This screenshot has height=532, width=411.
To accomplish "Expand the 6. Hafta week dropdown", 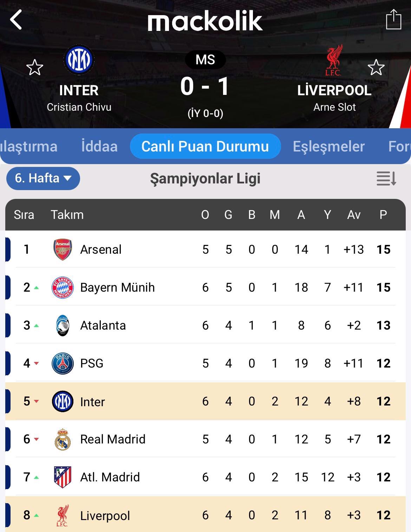I will [x=43, y=179].
